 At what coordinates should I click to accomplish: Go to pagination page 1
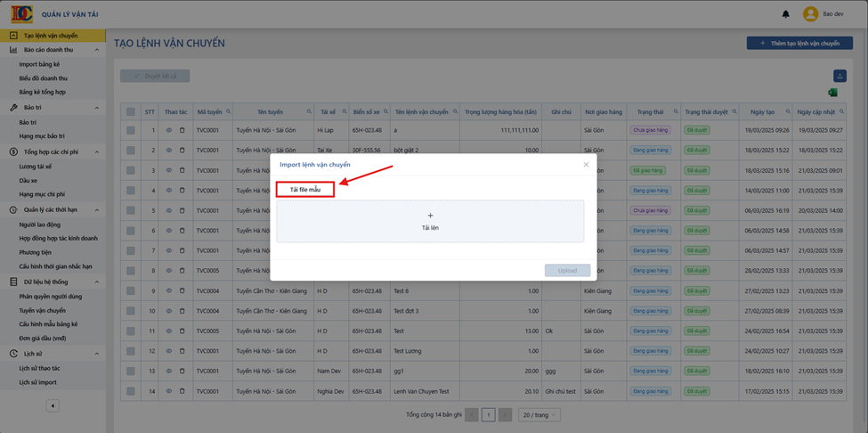coord(488,414)
